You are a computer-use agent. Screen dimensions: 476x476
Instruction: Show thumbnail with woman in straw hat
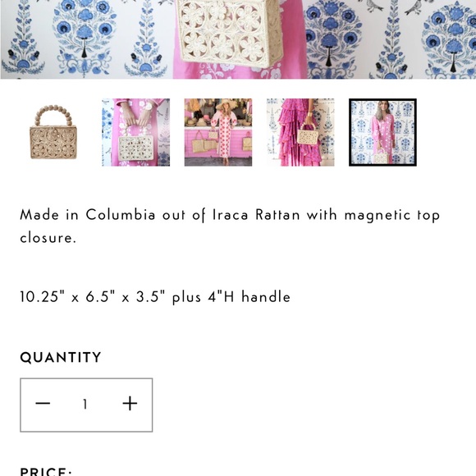pos(218,132)
